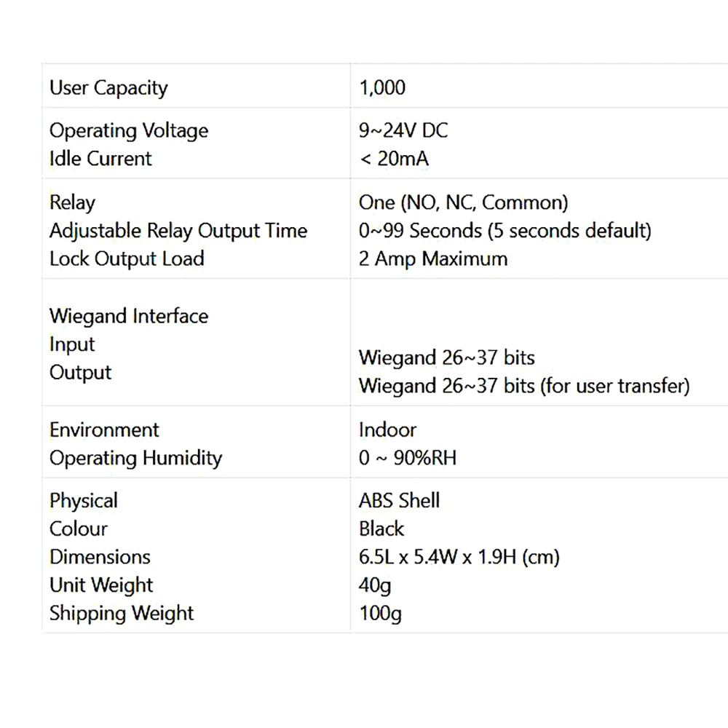Select the 1,000 capacity value
728x728 pixels.
382,88
